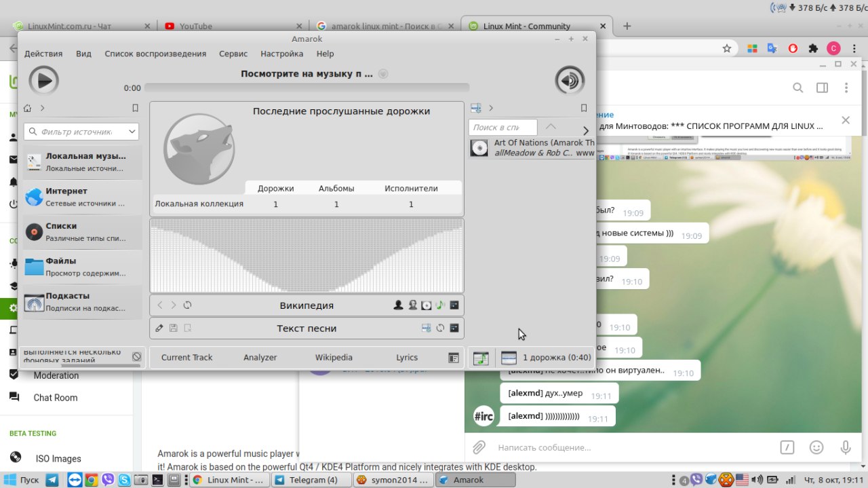This screenshot has height=488, width=868.
Task: Click Telegram's microphone record icon
Action: 846,447
